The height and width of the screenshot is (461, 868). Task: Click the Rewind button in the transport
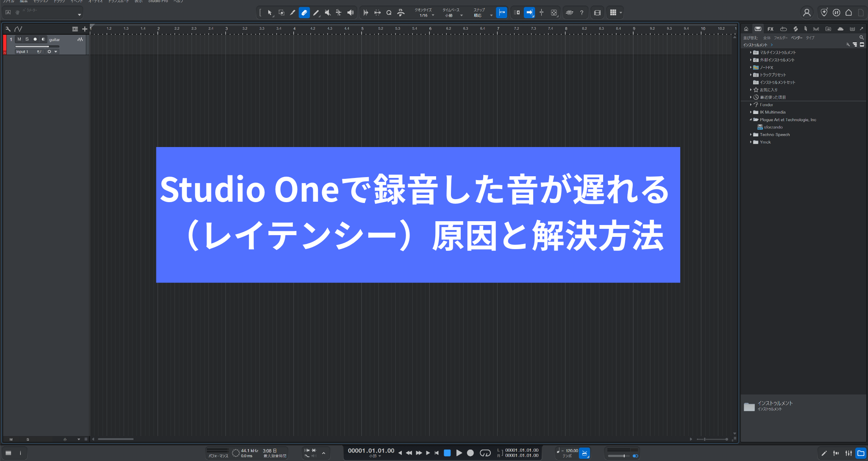click(x=409, y=453)
